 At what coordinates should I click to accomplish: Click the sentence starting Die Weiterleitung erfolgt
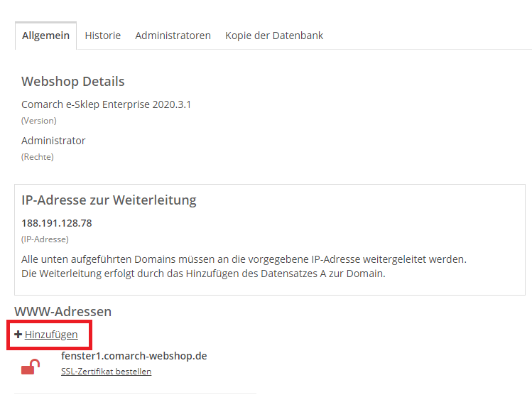coord(204,274)
